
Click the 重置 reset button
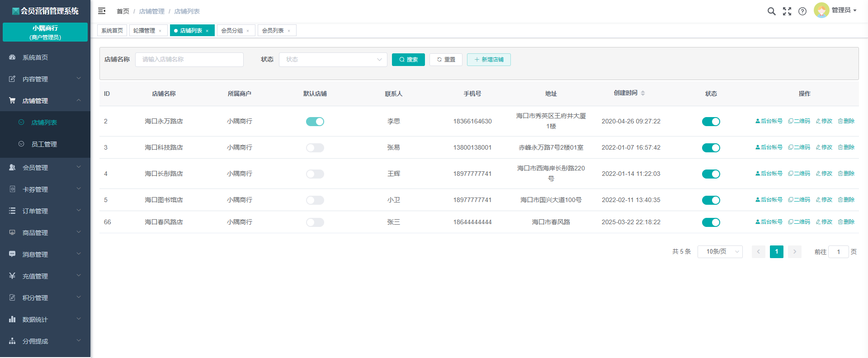point(446,60)
